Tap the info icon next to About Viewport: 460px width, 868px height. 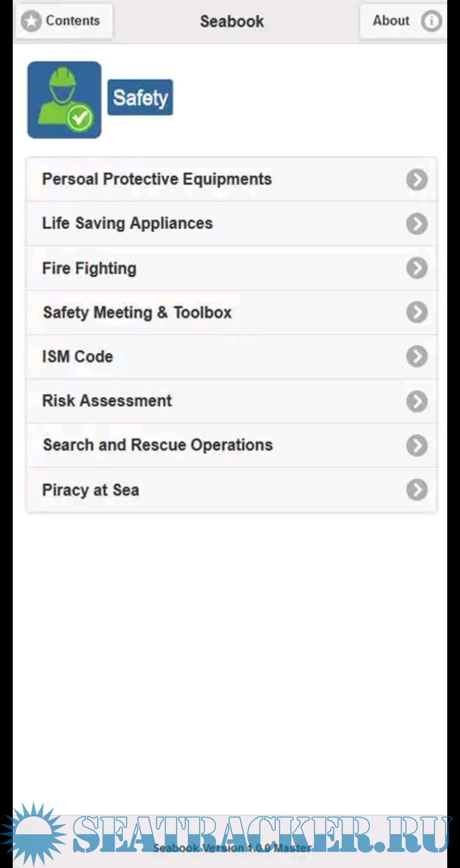[431, 21]
